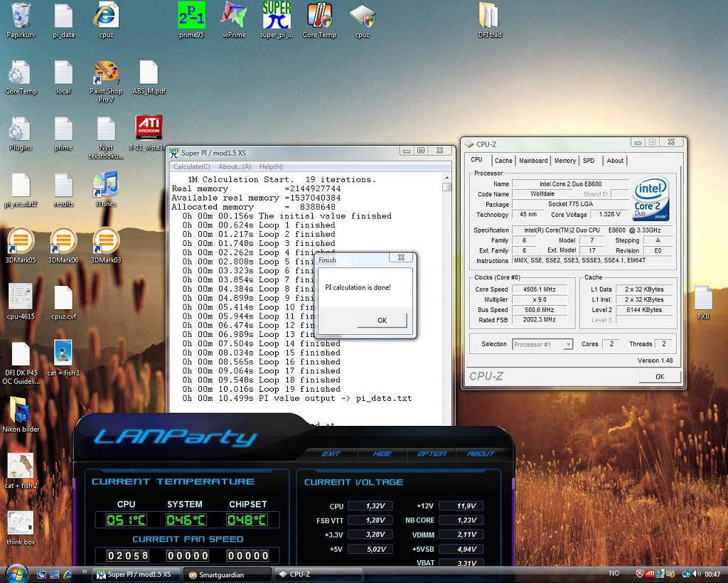
Task: Open ABOUT in the LANParty monitor
Action: tap(481, 454)
